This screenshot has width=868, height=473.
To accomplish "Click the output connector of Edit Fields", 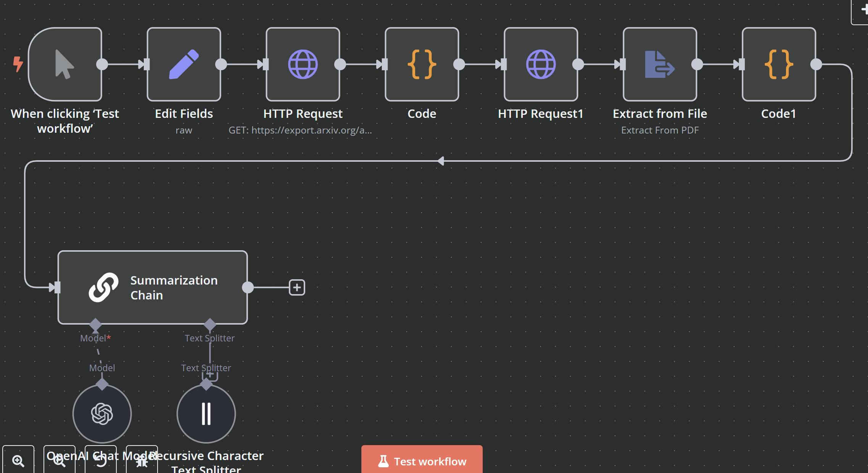I will pos(221,64).
